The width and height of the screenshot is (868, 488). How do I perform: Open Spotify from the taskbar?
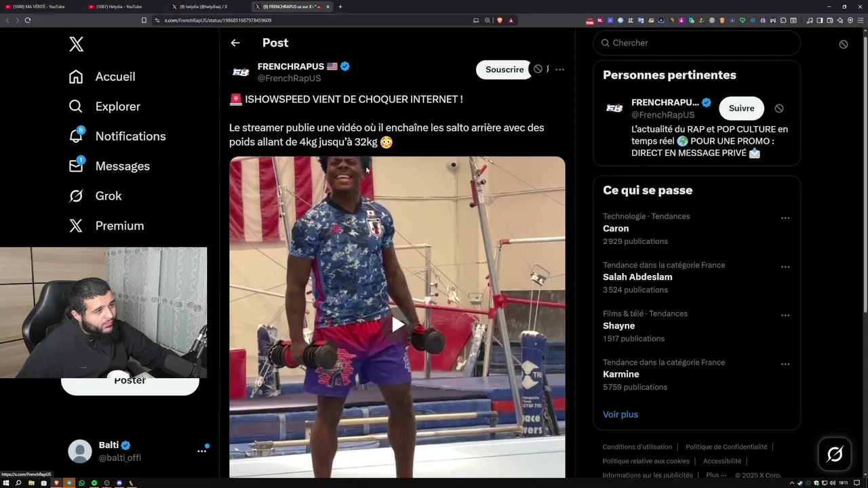pos(94,483)
